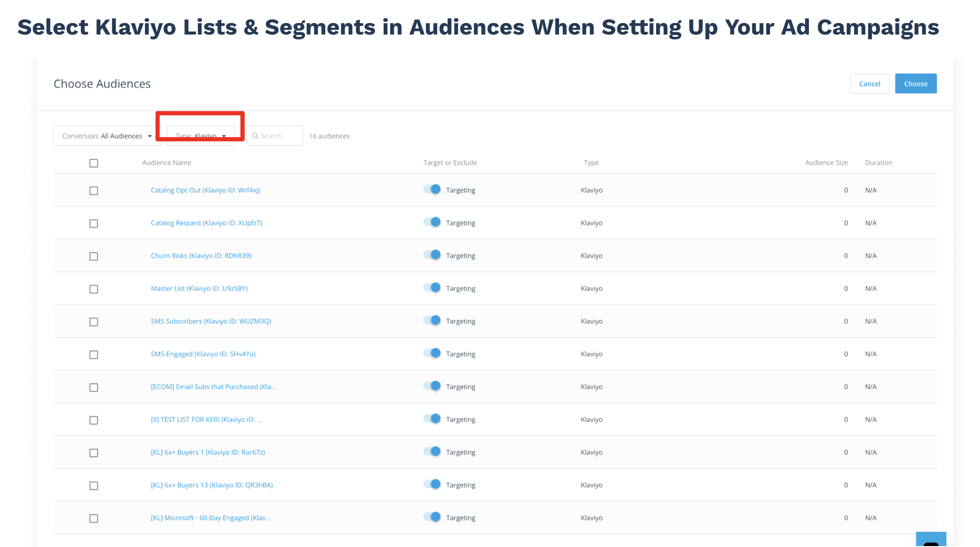Click N/A duration in Churn Risks row

[870, 256]
